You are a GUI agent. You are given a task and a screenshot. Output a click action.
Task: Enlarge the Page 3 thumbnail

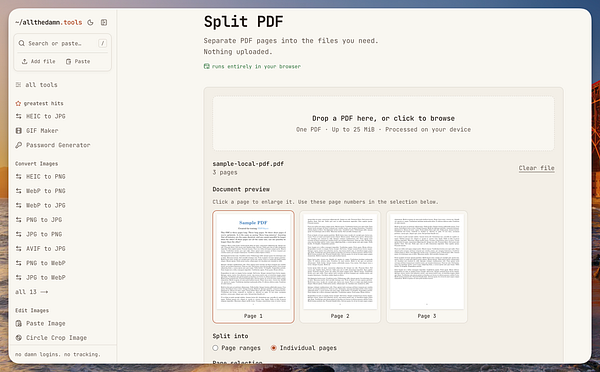coord(427,267)
